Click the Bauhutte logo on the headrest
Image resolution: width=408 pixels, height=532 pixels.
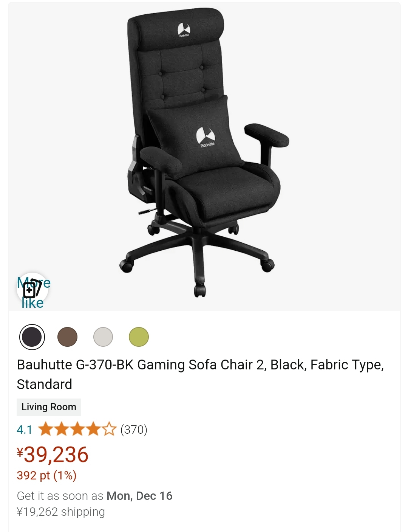[x=184, y=30]
